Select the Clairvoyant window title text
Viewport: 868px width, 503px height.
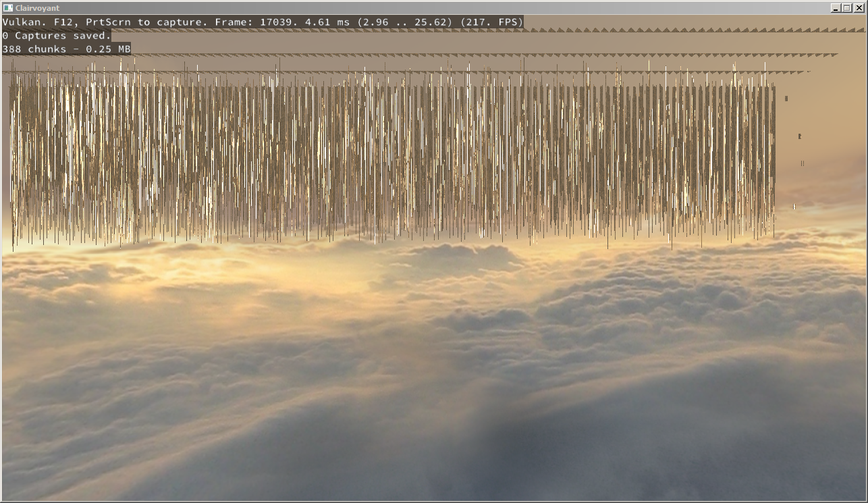click(37, 7)
